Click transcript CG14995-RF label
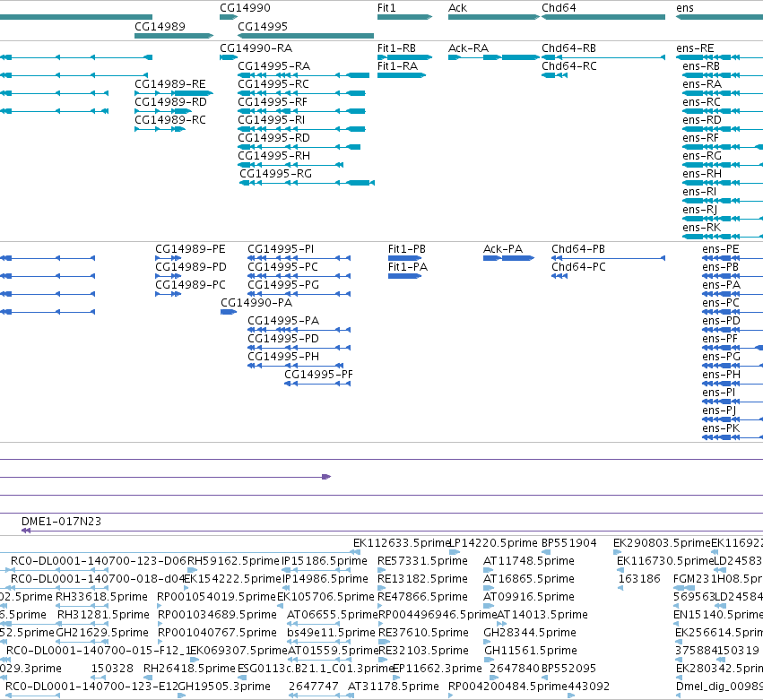The image size is (763, 700). [x=273, y=102]
